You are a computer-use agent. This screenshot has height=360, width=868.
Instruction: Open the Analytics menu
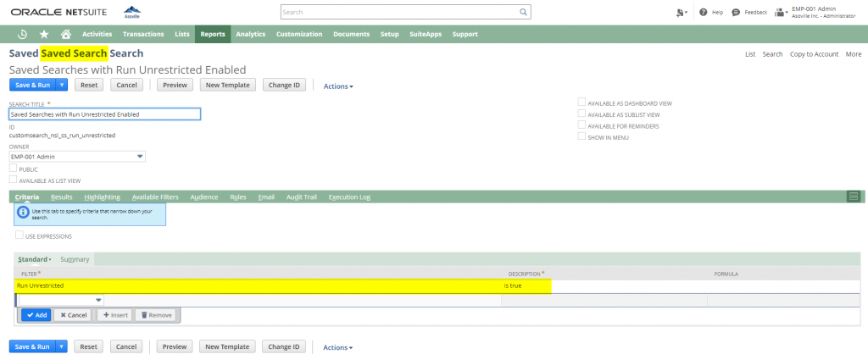tap(251, 34)
